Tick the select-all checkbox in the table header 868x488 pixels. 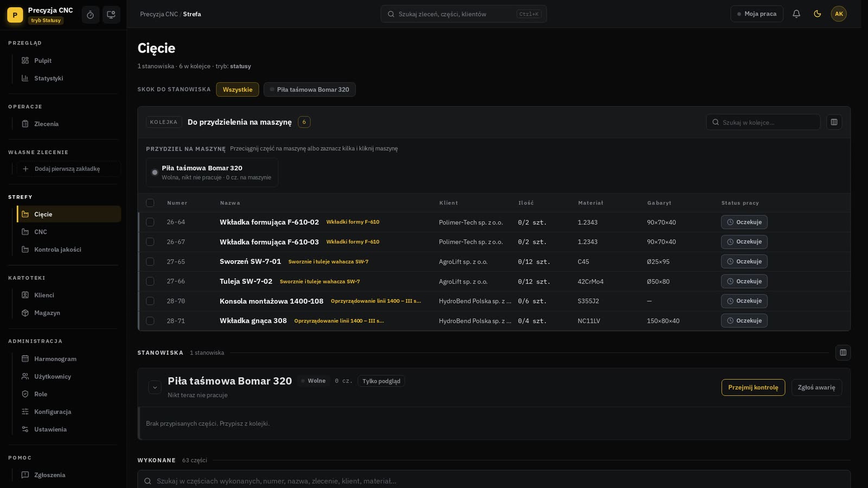point(150,203)
